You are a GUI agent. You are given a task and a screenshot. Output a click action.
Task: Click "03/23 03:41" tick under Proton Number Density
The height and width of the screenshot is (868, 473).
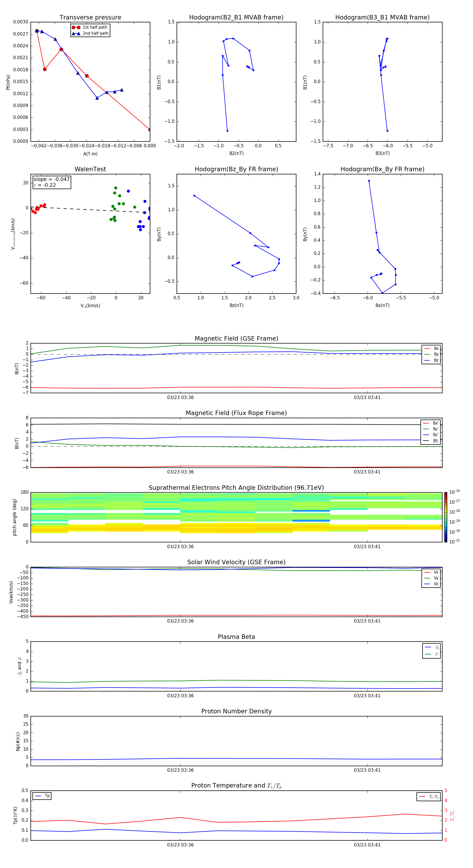(367, 770)
